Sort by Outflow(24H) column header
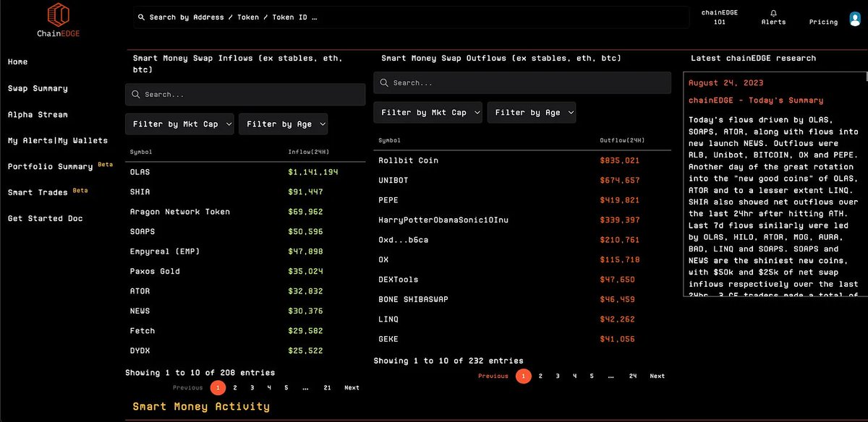This screenshot has width=868, height=422. (622, 141)
